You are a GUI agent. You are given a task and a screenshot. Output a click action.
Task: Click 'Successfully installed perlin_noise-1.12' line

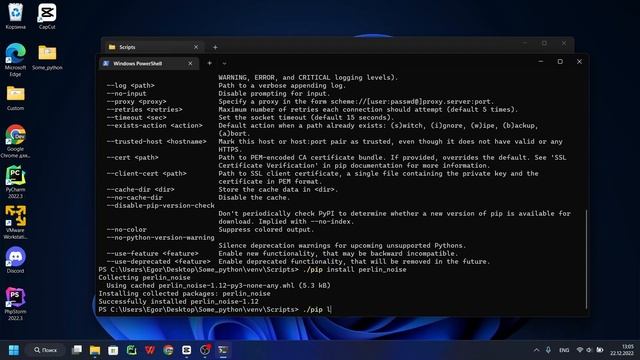click(178, 302)
